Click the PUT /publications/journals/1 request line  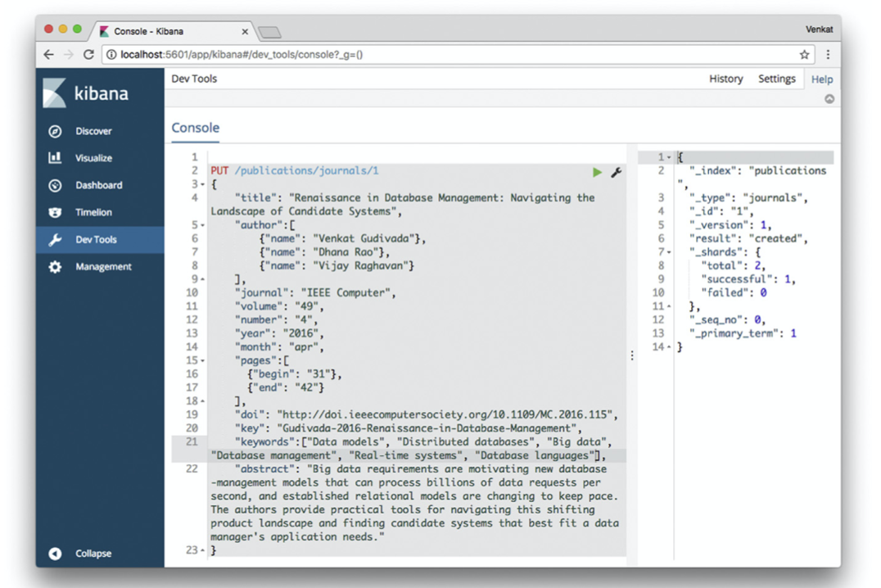pyautogui.click(x=295, y=171)
